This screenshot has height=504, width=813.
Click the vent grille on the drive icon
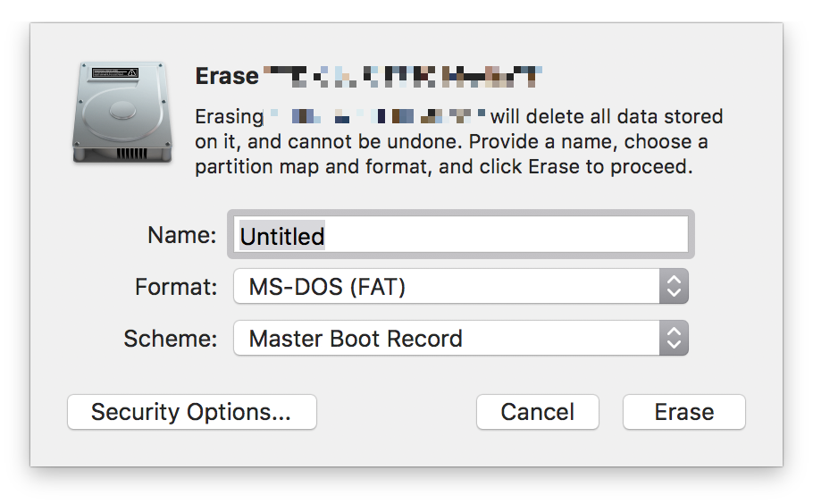[130, 153]
